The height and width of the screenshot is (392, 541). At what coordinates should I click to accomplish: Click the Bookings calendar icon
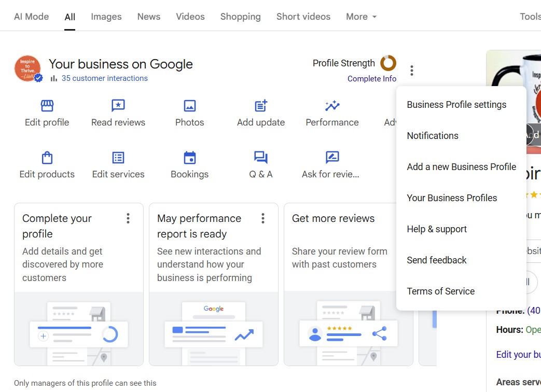(189, 158)
